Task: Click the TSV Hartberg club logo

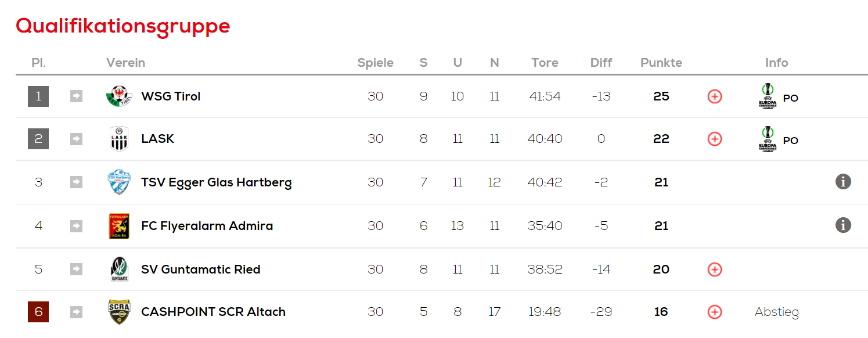Action: [119, 182]
